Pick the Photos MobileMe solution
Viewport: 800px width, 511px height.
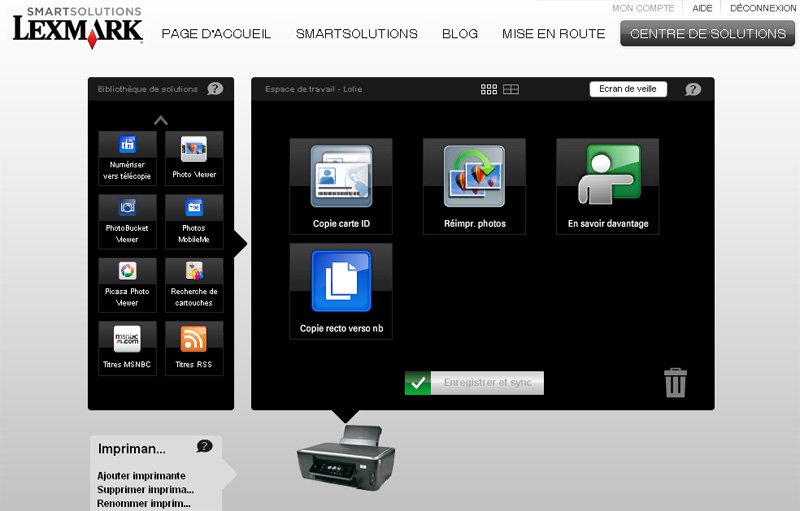pos(194,221)
